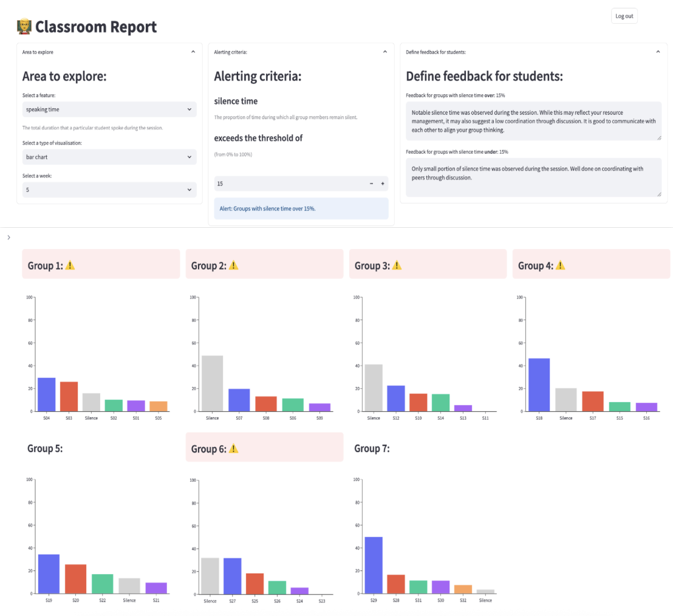The image size is (673, 616).
Task: Click the S23 axis label in Group 6 chart
Action: pos(322,601)
